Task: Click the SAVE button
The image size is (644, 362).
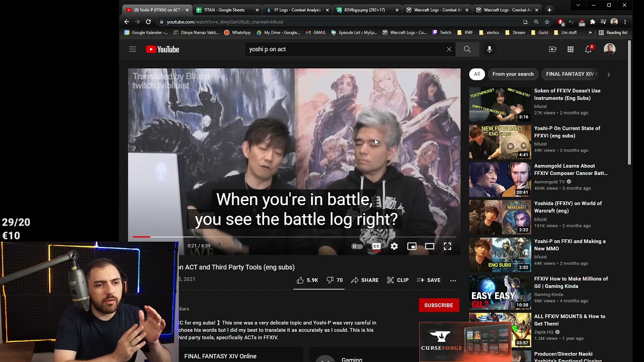Action: pyautogui.click(x=429, y=280)
